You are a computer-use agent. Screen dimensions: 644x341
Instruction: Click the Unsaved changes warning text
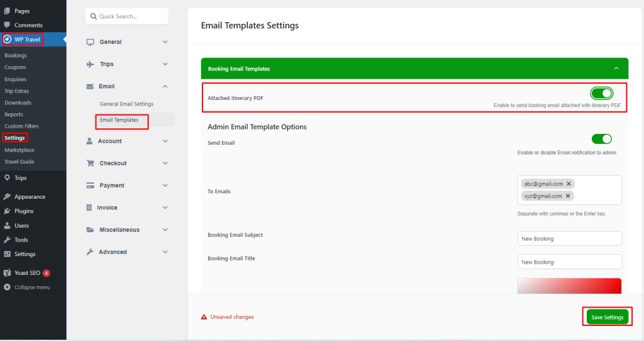pyautogui.click(x=232, y=317)
